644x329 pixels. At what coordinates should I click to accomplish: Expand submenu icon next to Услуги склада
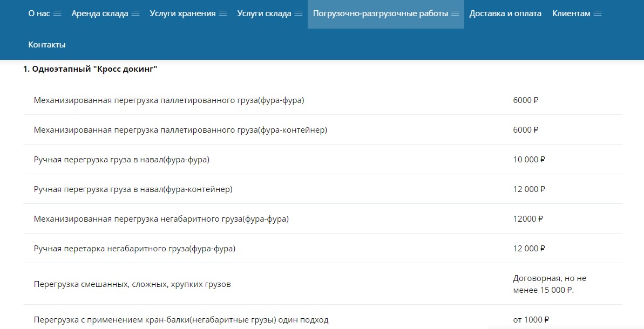(299, 13)
